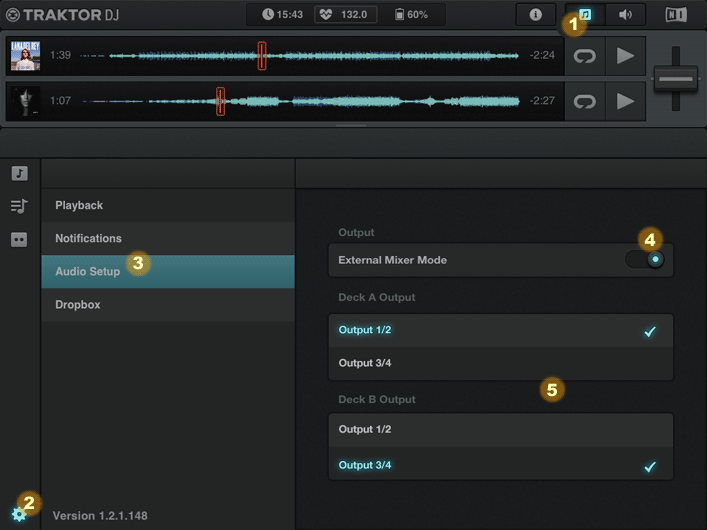Click the Deck A Output heading
707x530 pixels.
pos(376,297)
